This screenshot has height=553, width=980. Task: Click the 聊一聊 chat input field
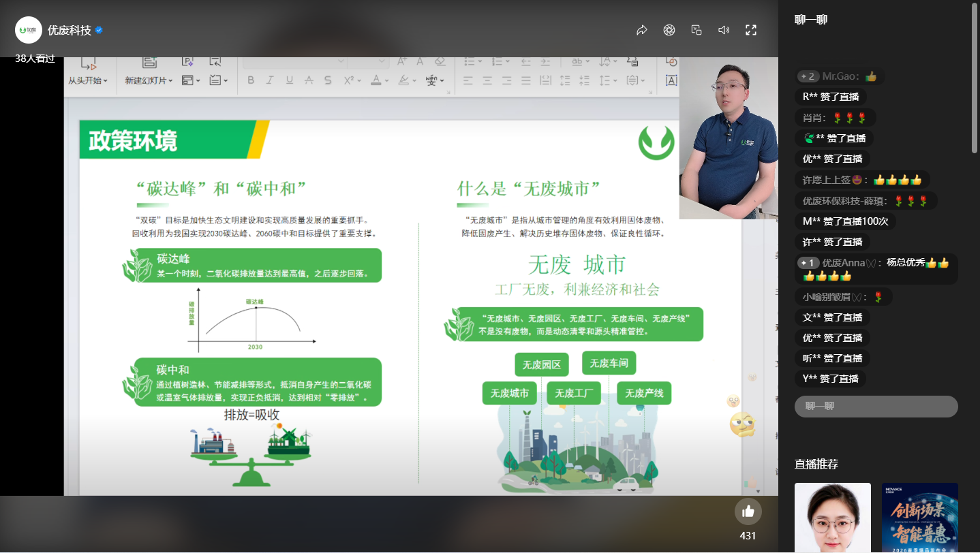point(876,406)
